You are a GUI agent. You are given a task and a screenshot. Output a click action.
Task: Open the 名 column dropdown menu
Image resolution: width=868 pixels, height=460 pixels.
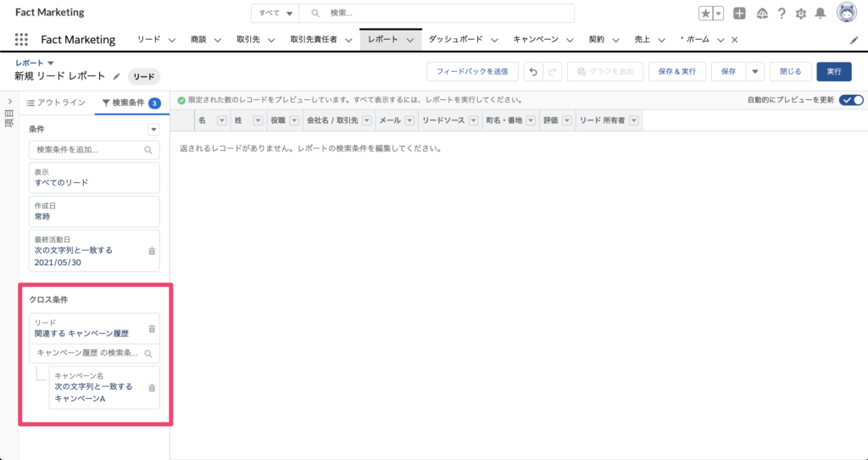222,120
